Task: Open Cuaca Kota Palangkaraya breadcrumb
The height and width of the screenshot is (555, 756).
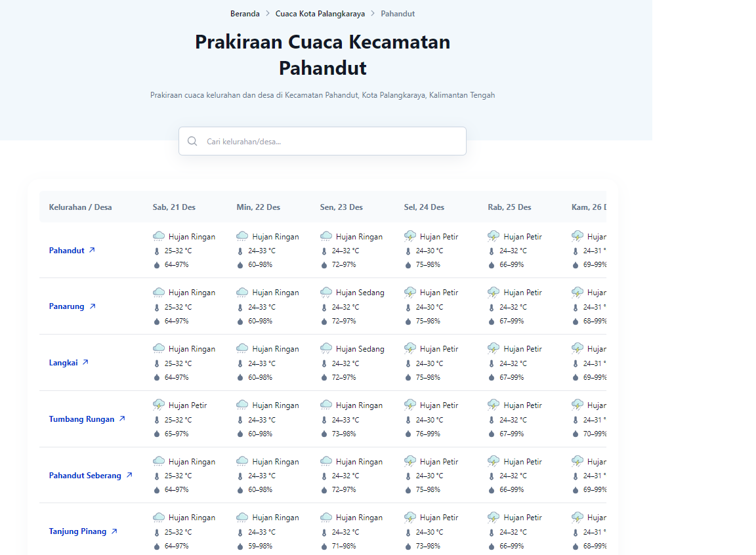Action: click(x=320, y=14)
